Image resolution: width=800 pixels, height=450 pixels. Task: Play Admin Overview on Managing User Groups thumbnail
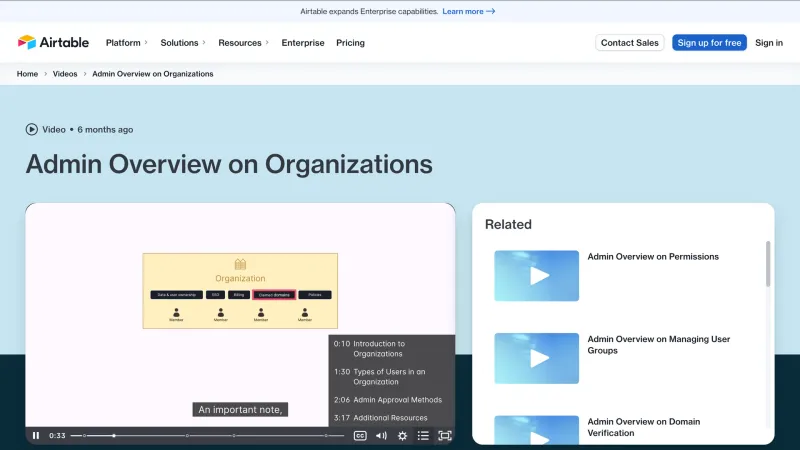click(x=536, y=358)
